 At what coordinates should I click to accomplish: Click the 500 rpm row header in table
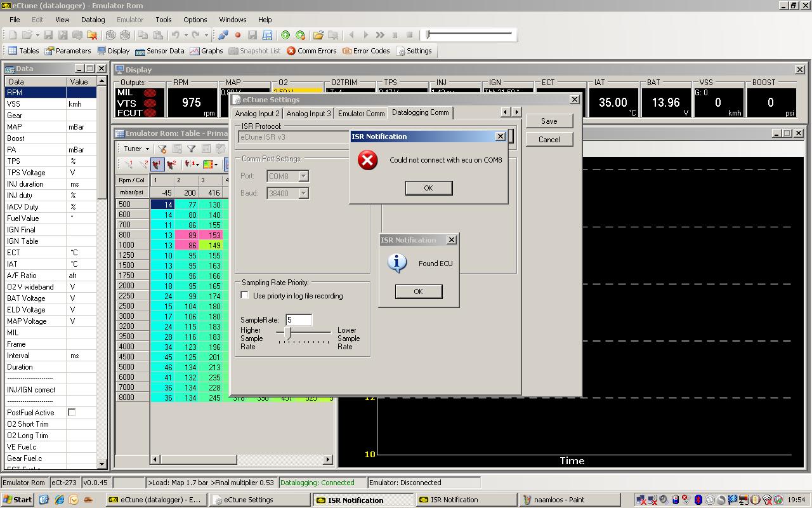point(133,204)
